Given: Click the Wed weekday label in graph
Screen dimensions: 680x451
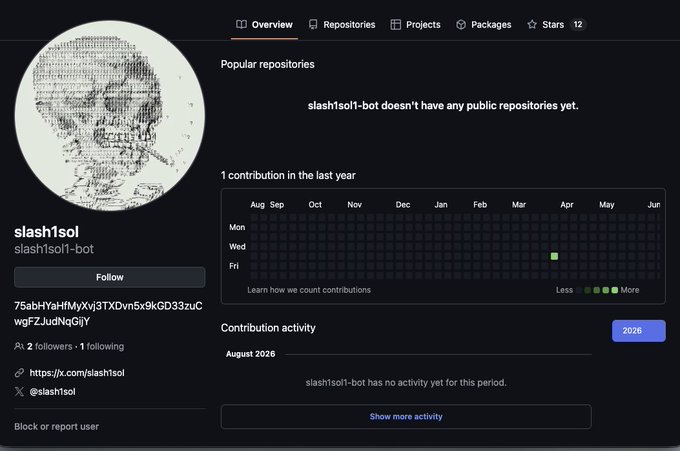Looking at the screenshot, I should click(237, 247).
